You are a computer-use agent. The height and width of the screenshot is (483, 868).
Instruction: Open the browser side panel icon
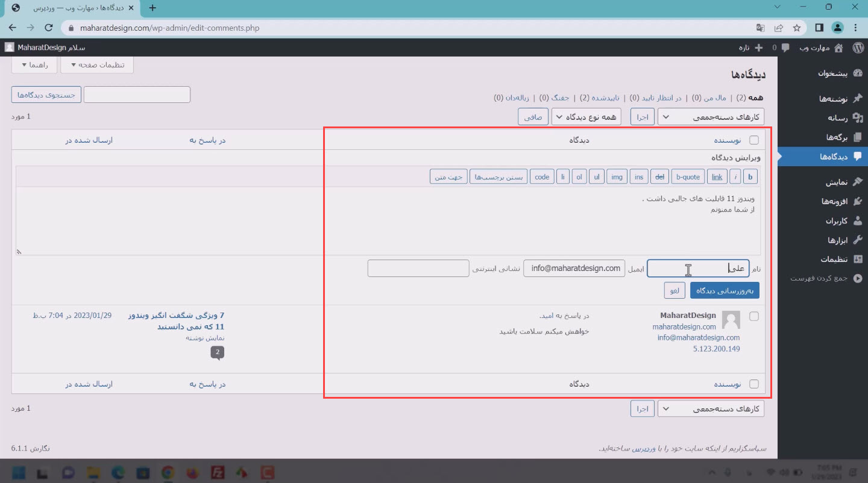point(819,28)
